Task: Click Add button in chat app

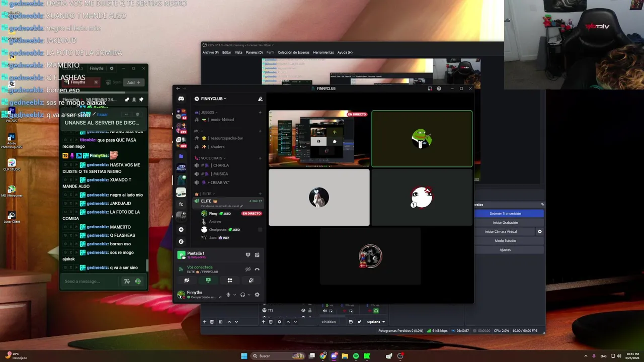Action: pos(133,82)
